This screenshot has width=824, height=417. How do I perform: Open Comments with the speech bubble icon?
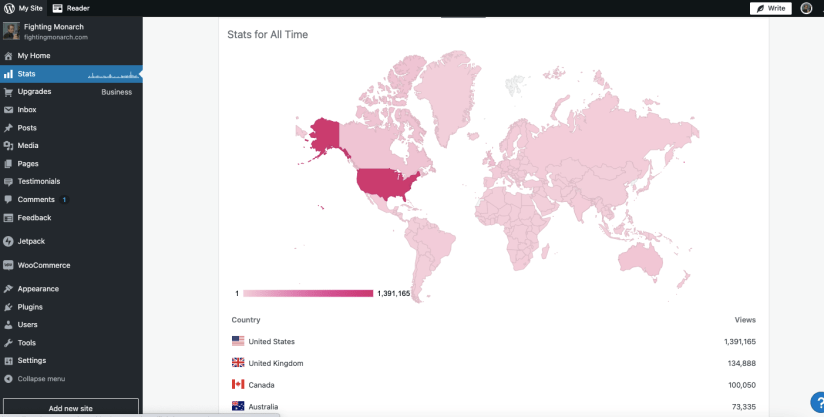8,200
